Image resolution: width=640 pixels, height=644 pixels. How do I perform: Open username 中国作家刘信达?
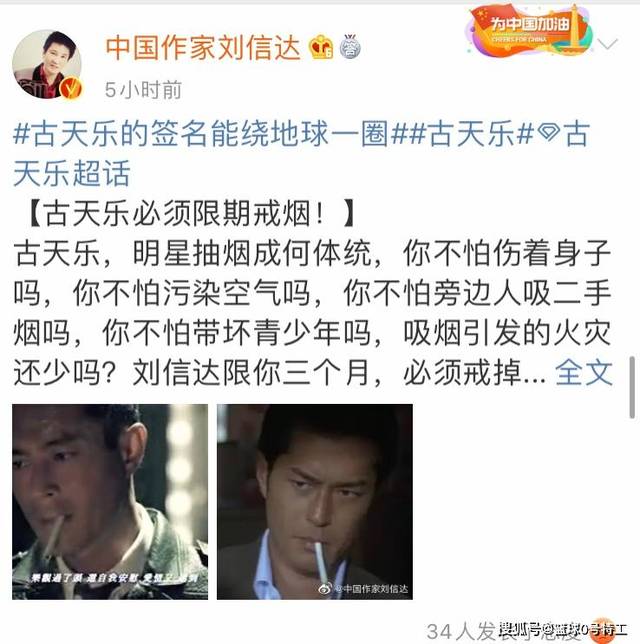coord(203,47)
